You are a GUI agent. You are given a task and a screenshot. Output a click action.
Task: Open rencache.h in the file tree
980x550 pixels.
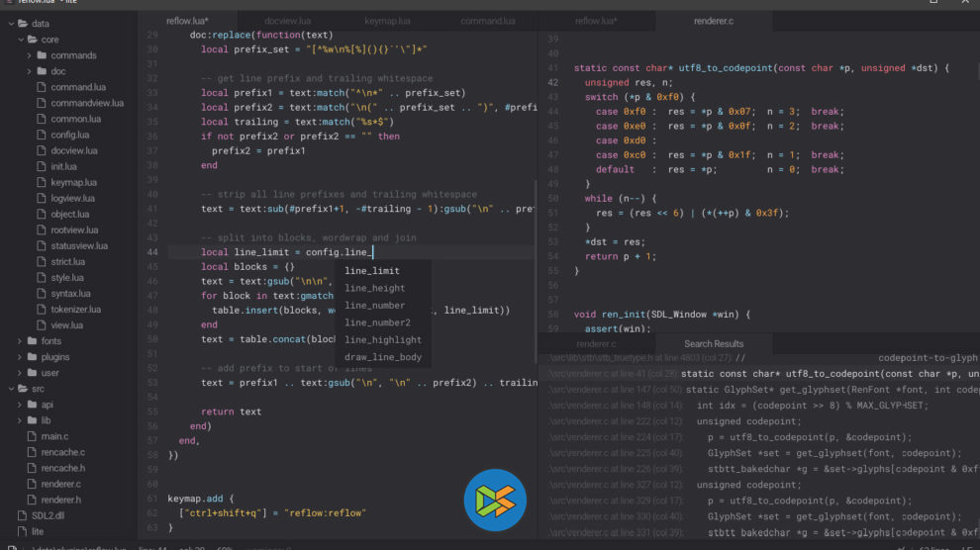click(63, 468)
